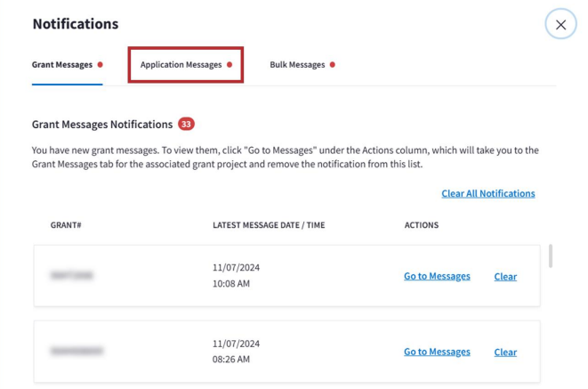Click the Actions column header
The width and height of the screenshot is (588, 389).
[421, 225]
